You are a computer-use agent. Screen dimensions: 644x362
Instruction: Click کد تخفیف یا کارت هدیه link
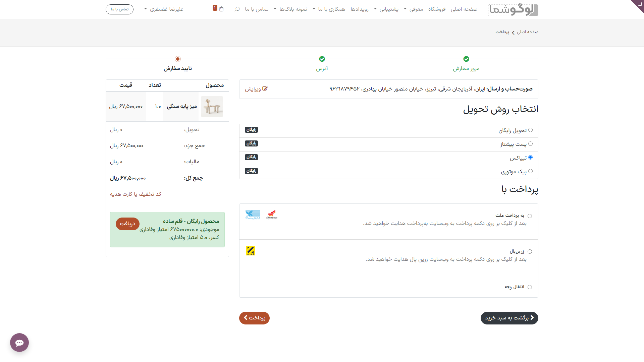click(x=136, y=194)
